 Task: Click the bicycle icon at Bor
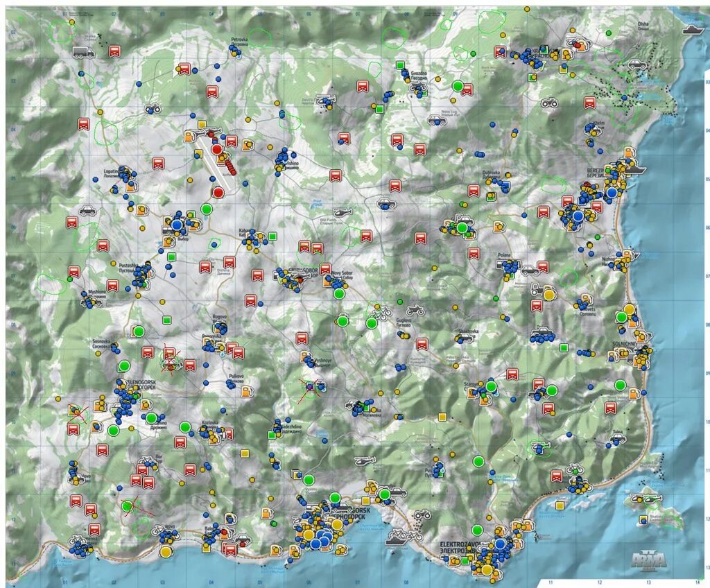pos(146,462)
